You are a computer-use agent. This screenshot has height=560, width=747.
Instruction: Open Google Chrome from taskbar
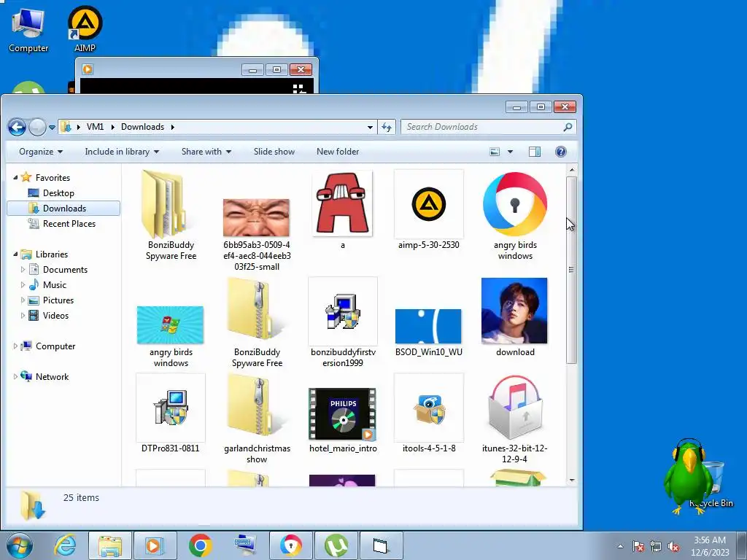click(x=200, y=545)
